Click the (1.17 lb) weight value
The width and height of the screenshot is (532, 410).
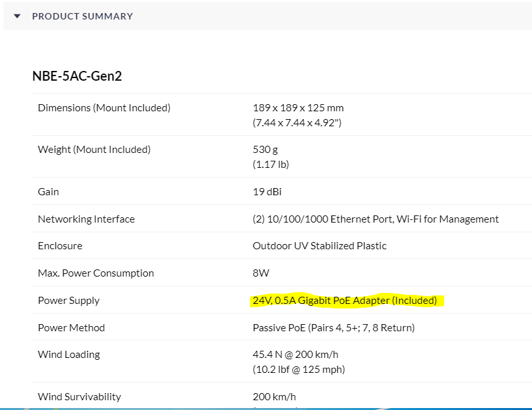[271, 165]
